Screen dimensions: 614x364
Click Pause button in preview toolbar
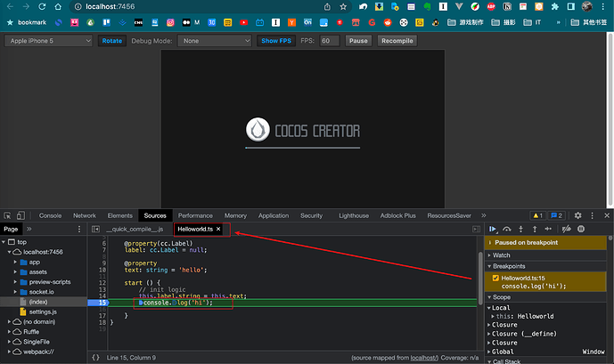coord(358,41)
